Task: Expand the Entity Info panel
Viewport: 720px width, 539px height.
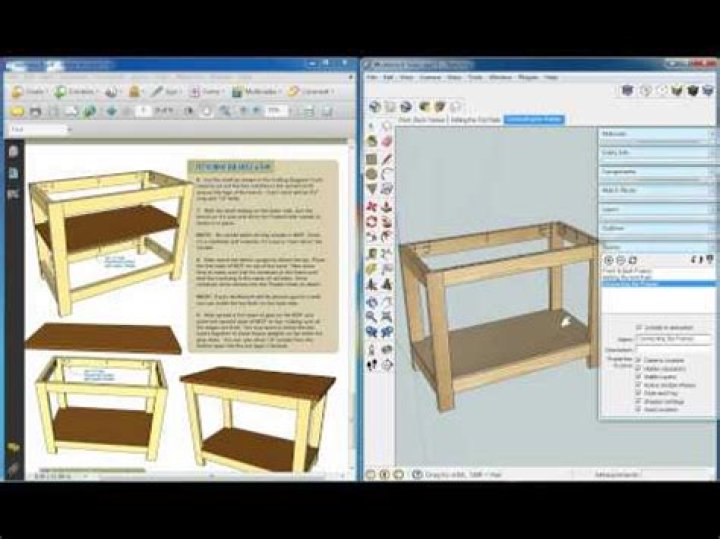Action: [x=658, y=152]
